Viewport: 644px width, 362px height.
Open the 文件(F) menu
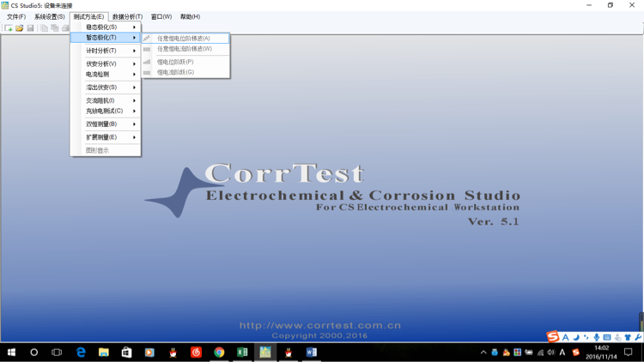coord(16,17)
